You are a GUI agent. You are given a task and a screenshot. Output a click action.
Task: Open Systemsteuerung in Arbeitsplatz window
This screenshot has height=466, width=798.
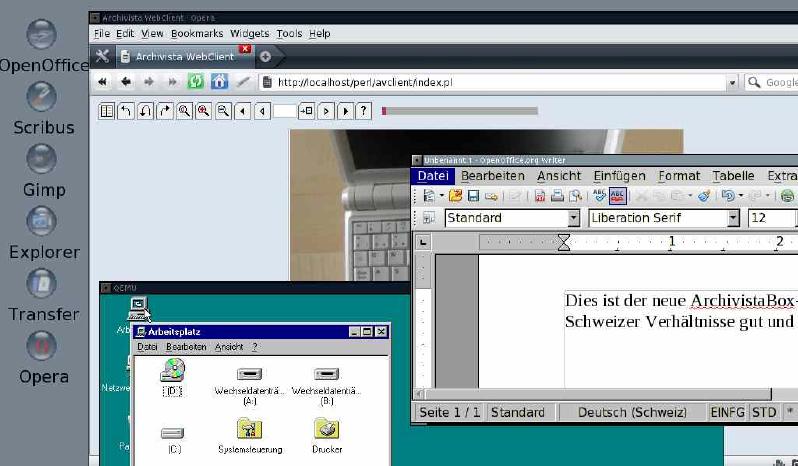pyautogui.click(x=249, y=435)
